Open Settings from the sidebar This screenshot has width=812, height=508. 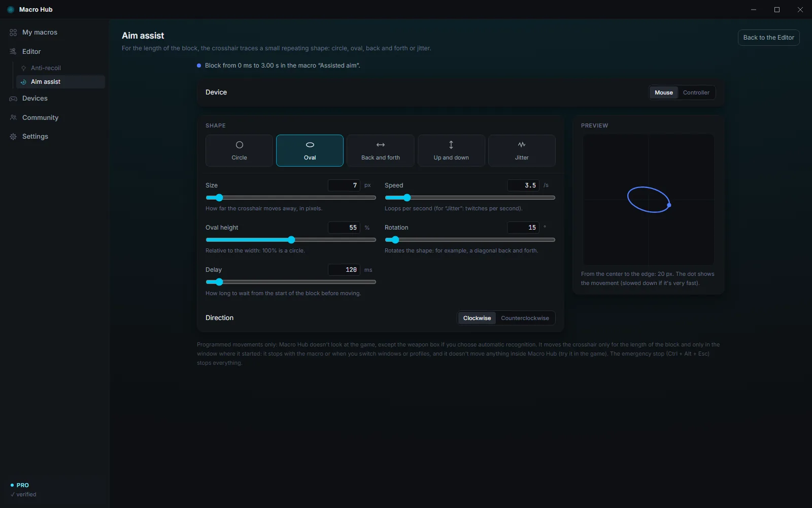pyautogui.click(x=55, y=137)
